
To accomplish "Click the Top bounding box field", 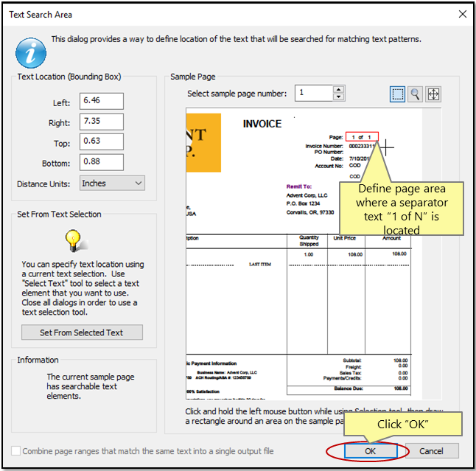I will point(102,142).
